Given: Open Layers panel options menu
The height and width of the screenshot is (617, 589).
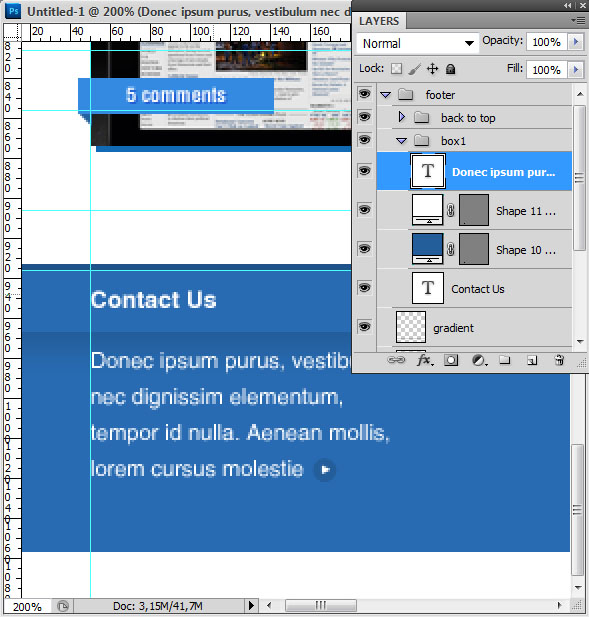Looking at the screenshot, I should point(578,20).
